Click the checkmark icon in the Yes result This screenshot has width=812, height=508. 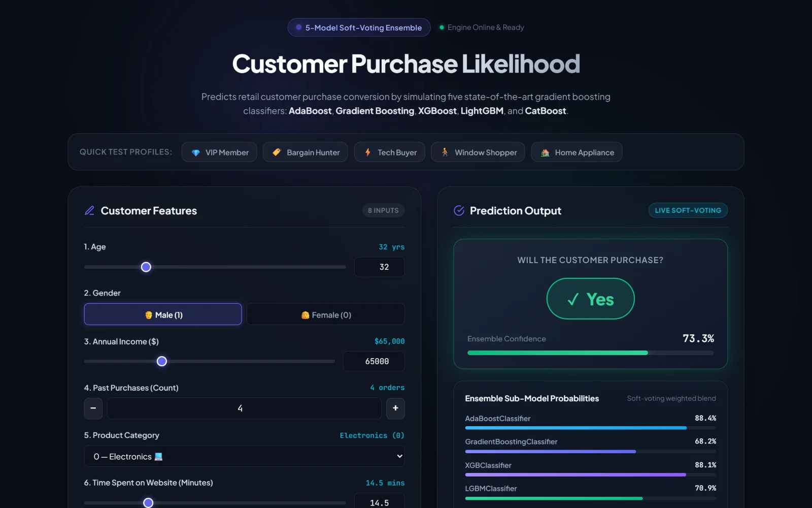coord(573,300)
